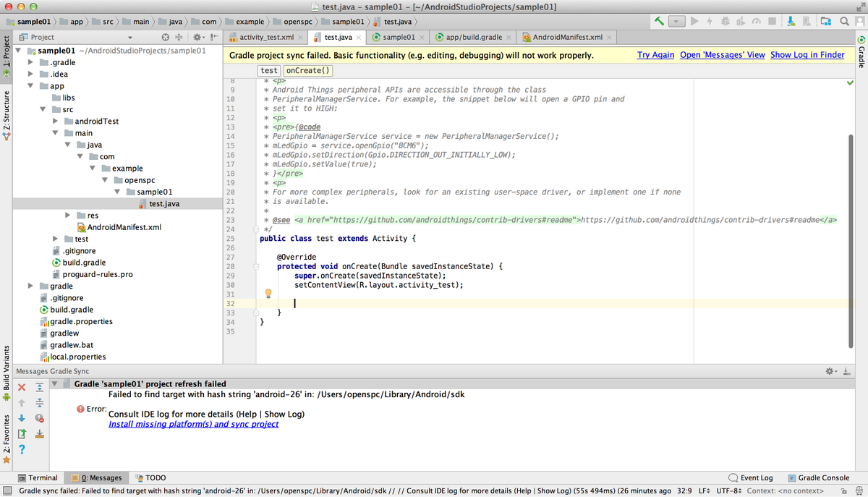Open the Gradle Console window
Viewport: 868px width, 497px height.
[x=818, y=477]
